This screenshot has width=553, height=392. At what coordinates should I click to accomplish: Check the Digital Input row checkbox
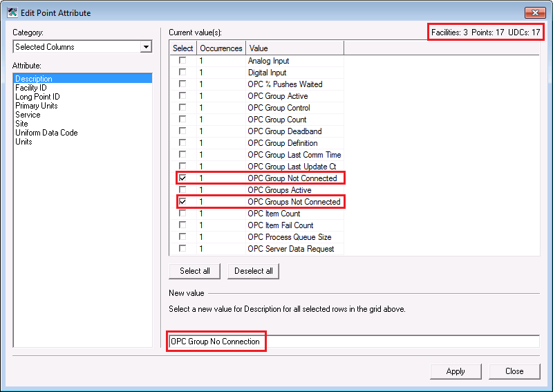[182, 72]
